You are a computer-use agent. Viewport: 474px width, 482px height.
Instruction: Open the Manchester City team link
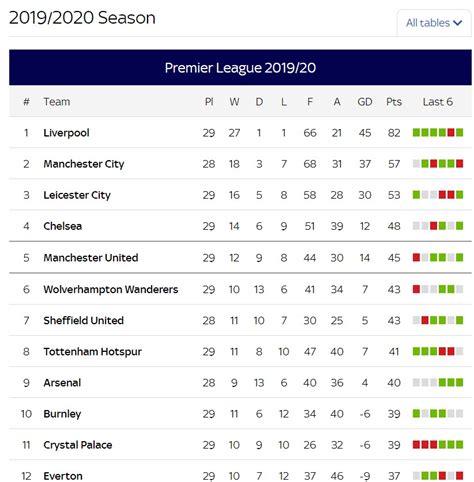tap(84, 164)
